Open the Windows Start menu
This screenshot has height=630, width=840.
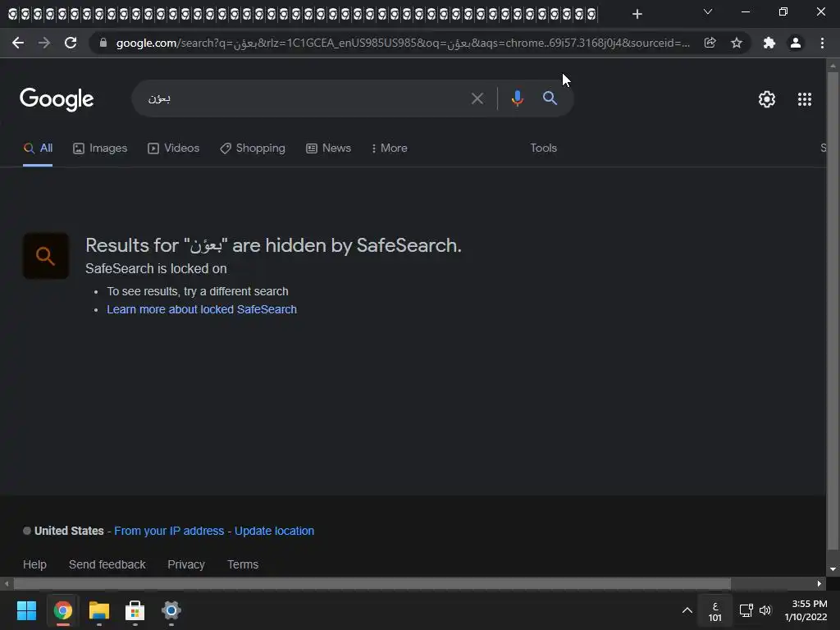tap(26, 610)
